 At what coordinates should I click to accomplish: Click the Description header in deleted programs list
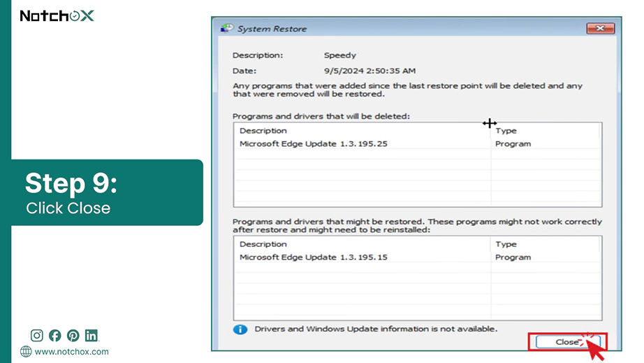(263, 131)
